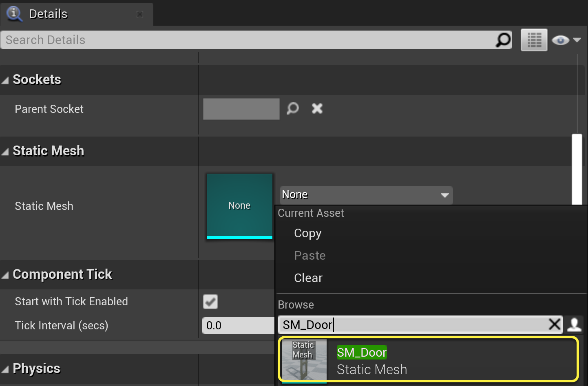Click the search magnifier in Search Details
Viewport: 588px width, 386px height.
coord(503,40)
